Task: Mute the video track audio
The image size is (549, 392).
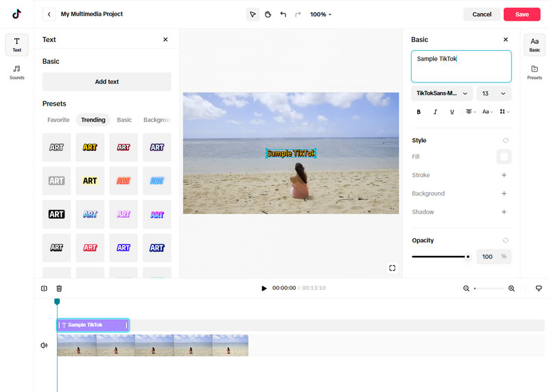Action: [x=44, y=345]
